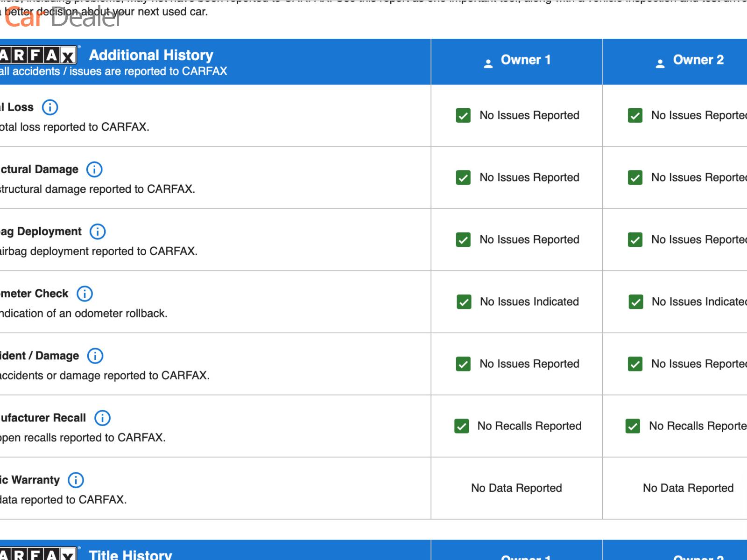Show the Basic Warranty info tooltip icon

(76, 480)
